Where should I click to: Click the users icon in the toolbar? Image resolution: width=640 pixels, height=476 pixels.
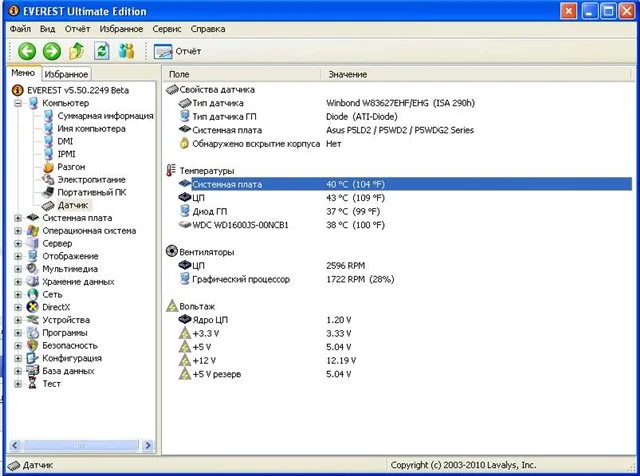127,51
